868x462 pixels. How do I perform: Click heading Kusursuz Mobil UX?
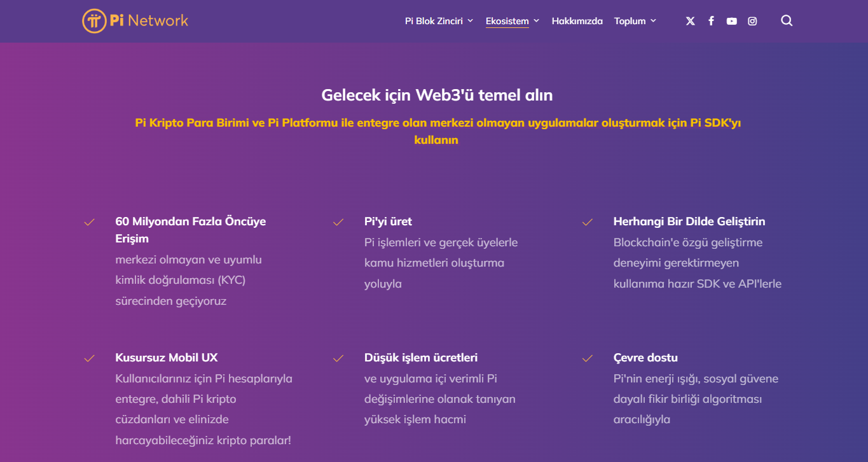(x=167, y=358)
